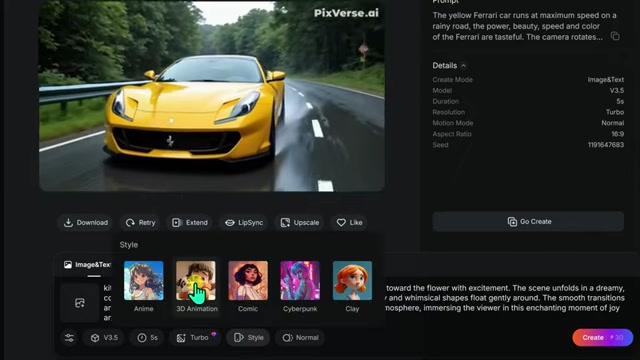640x360 pixels.
Task: Select the seed value 1191647683
Action: click(606, 145)
